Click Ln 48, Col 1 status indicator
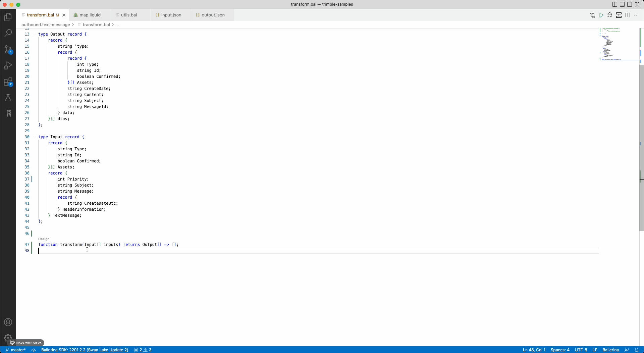This screenshot has height=353, width=644. click(534, 350)
